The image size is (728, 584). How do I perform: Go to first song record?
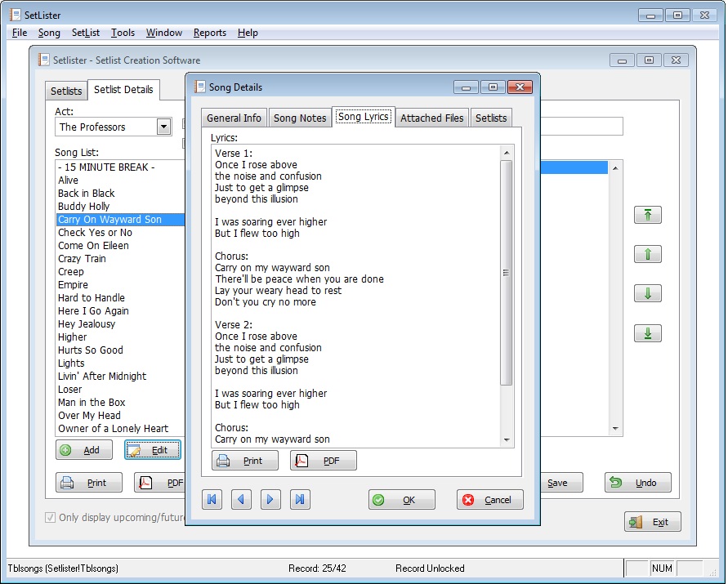(x=212, y=500)
